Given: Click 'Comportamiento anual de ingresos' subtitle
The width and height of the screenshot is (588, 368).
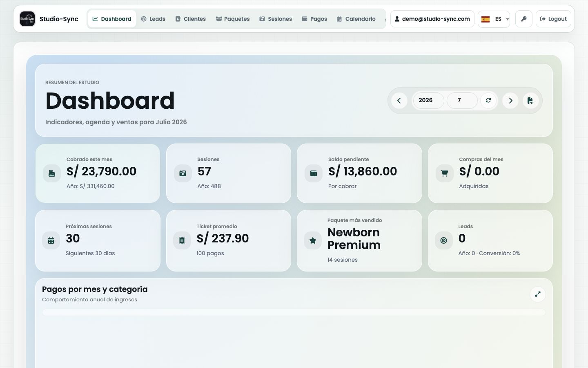Looking at the screenshot, I should (89, 300).
